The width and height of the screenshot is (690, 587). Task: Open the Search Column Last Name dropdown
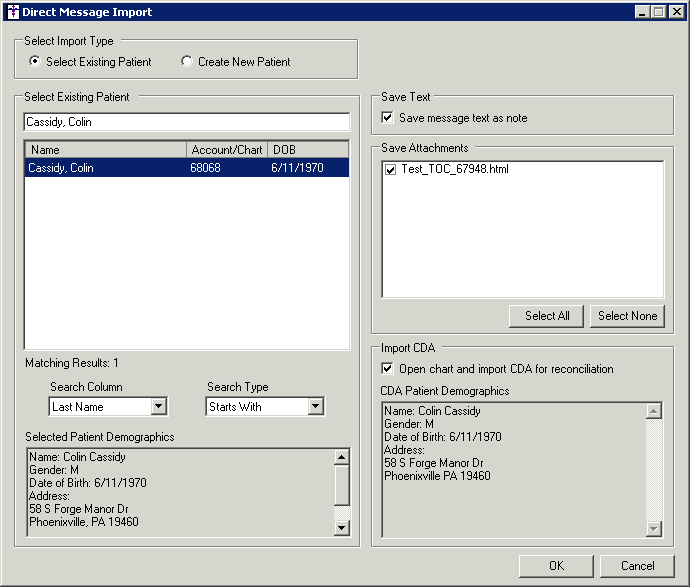(159, 406)
